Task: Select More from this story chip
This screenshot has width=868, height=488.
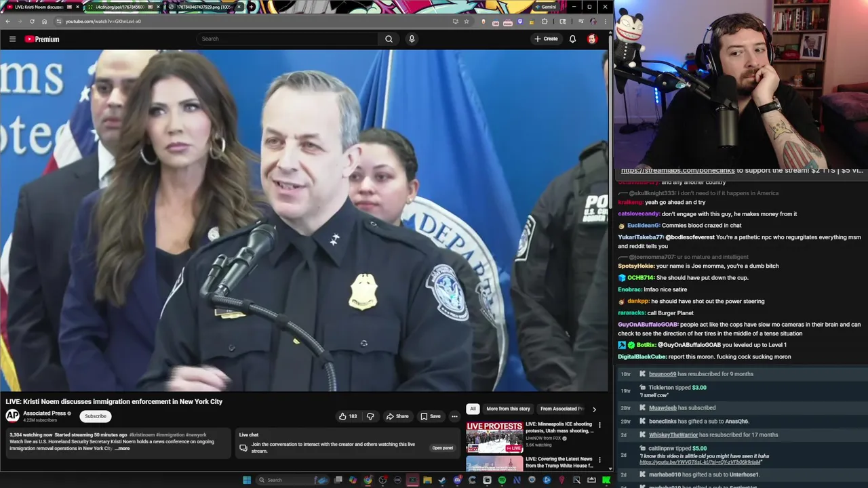Action: tap(508, 409)
